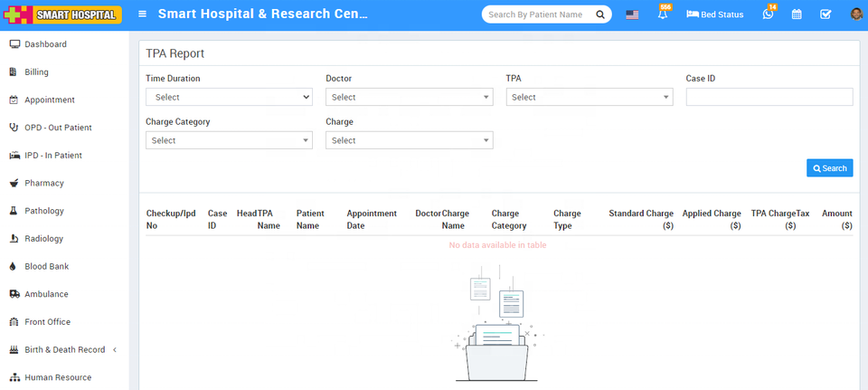The image size is (868, 390).
Task: Open the Doctor select dropdown
Action: click(409, 97)
